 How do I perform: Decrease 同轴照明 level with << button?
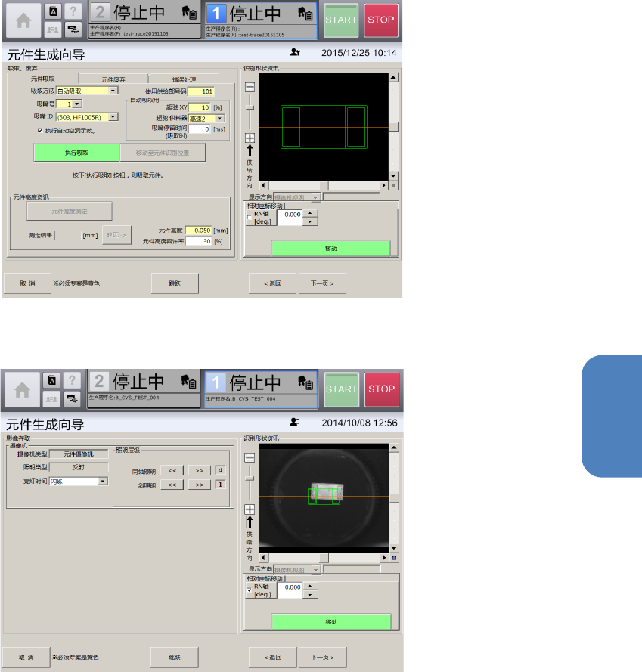point(172,471)
